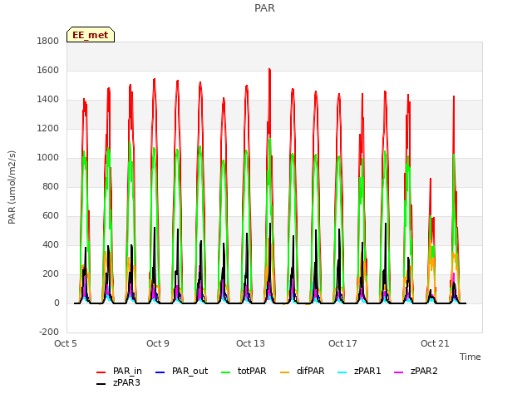
Task: Toggle the totPAR legend entry
Action: tap(244, 372)
